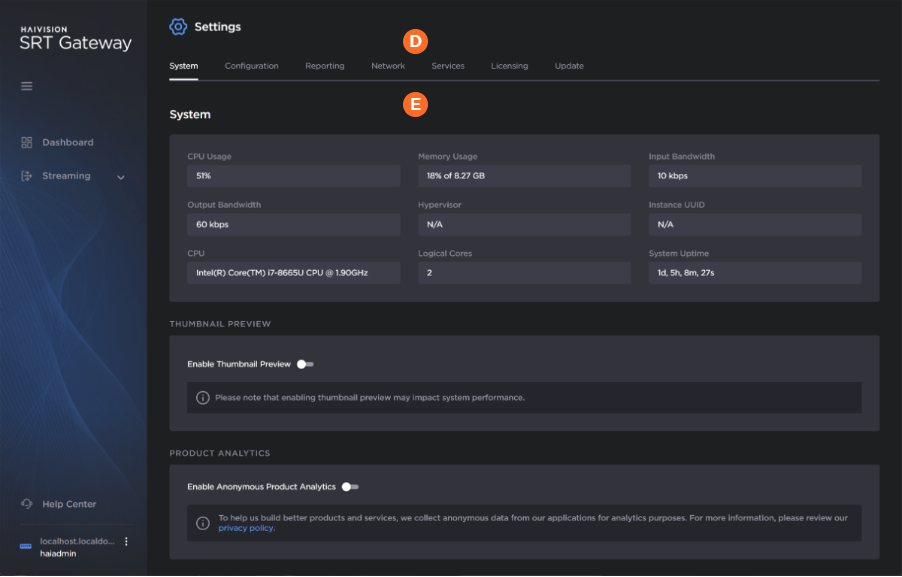
Task: Click the Streaming icon in sidebar
Action: (x=27, y=176)
